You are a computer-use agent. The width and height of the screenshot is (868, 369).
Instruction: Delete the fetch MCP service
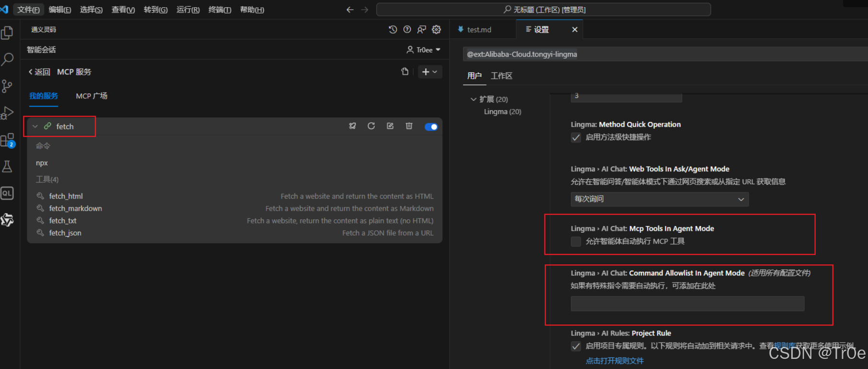tap(409, 126)
